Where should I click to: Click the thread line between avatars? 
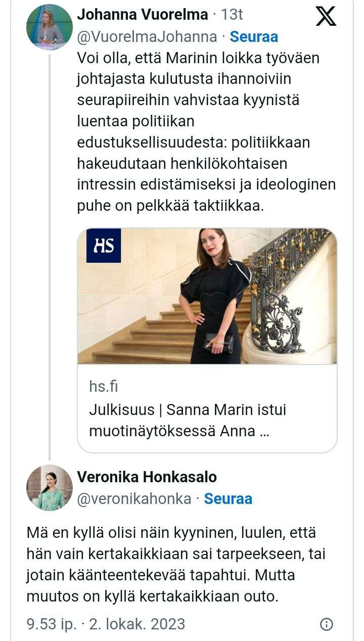tap(50, 253)
